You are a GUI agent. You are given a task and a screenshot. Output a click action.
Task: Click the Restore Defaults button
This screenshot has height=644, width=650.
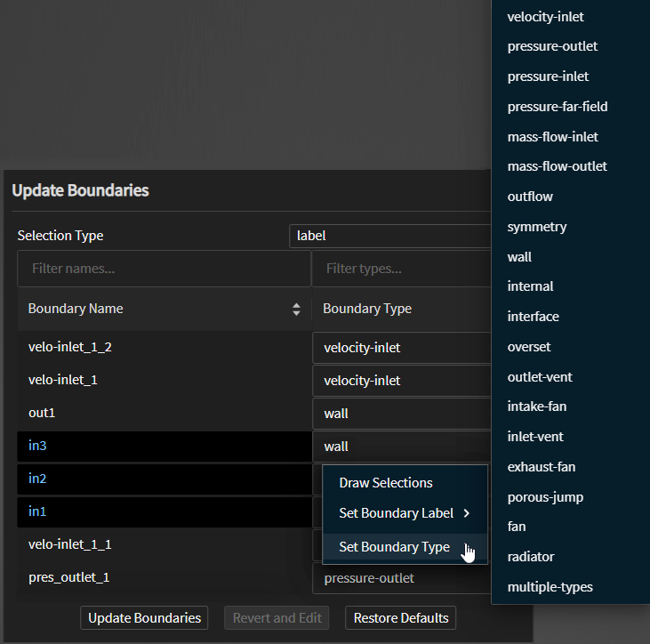click(x=400, y=618)
